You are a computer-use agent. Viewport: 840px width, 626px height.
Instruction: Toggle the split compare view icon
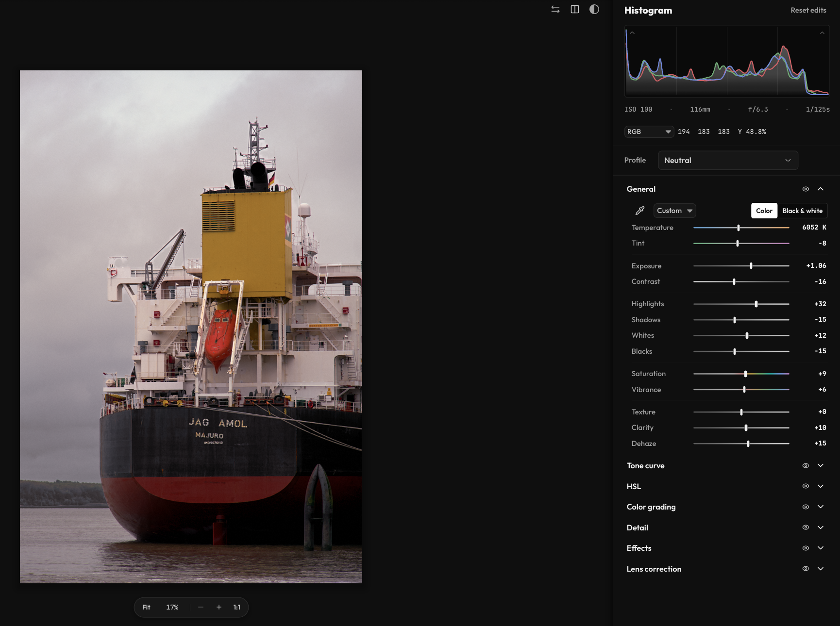(575, 9)
